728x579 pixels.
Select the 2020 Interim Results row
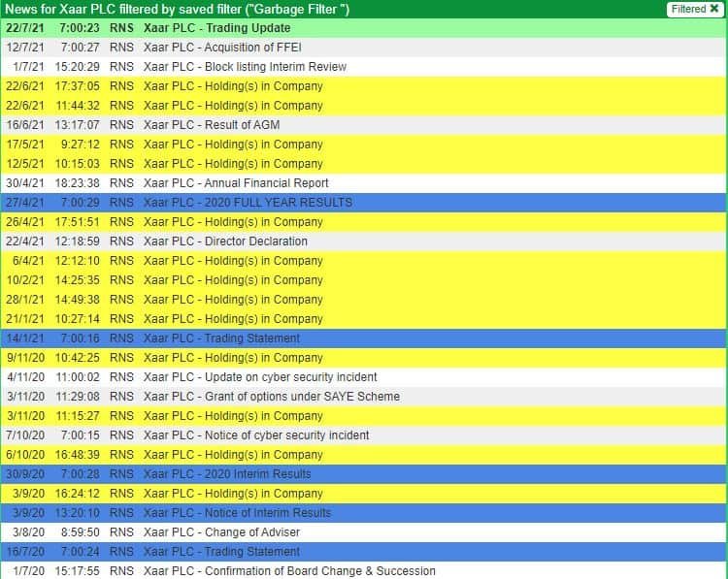click(364, 474)
